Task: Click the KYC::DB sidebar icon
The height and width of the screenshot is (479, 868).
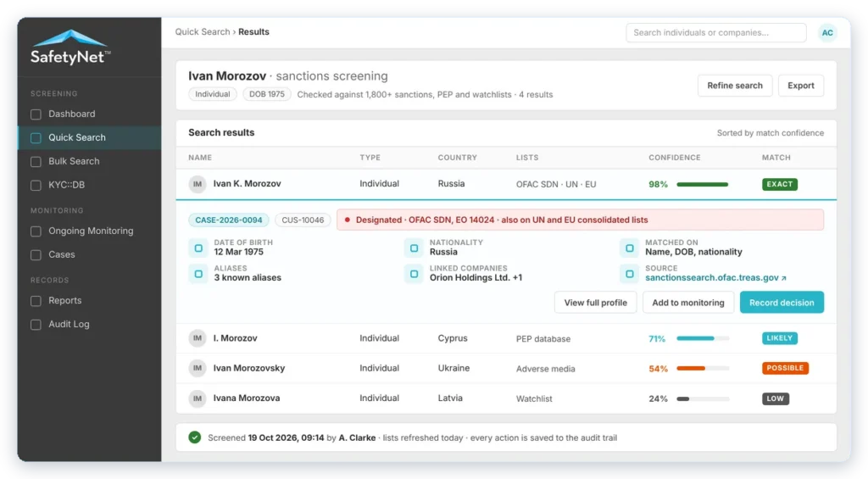Action: (36, 185)
